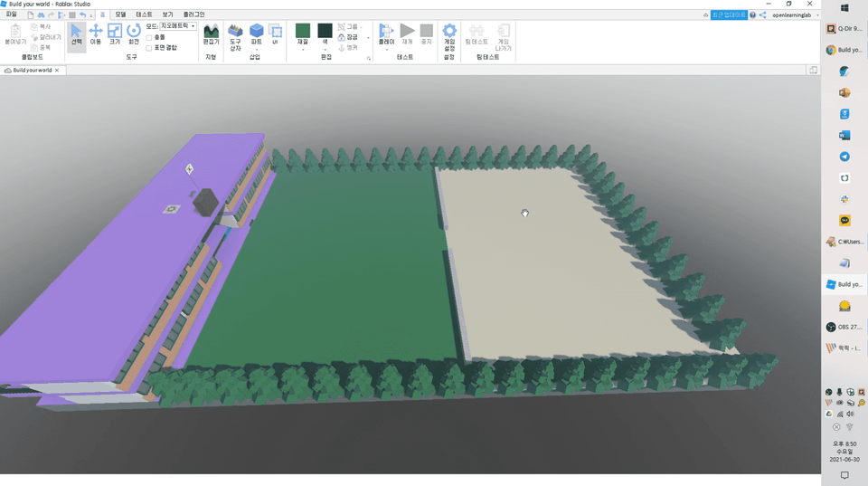
Task: Click the 재질 green material swatch
Action: pos(303,31)
